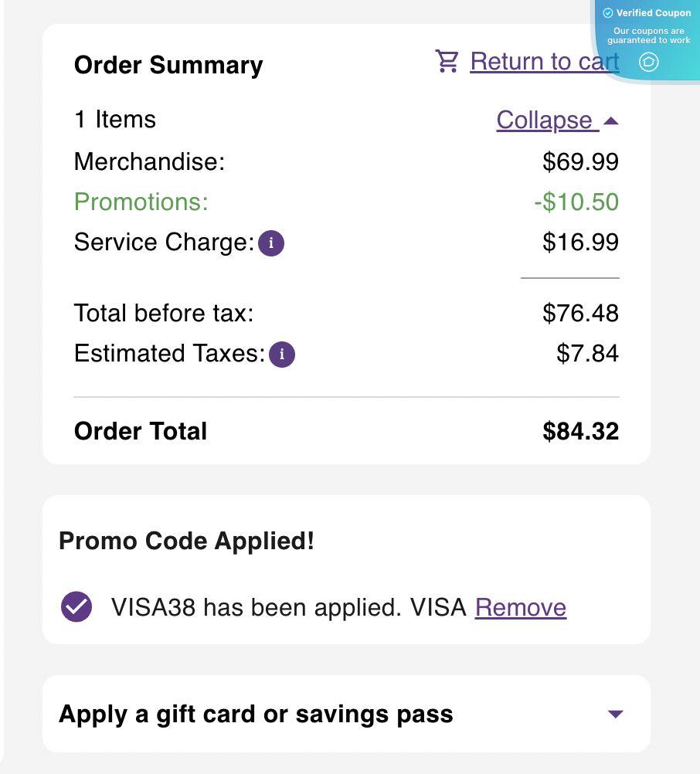The image size is (700, 774).
Task: Select the Promotions label
Action: (141, 202)
